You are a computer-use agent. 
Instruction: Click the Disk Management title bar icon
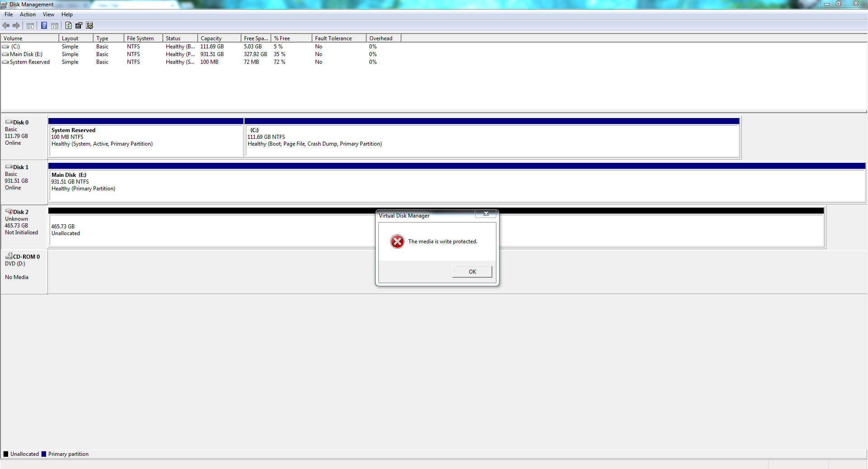(x=4, y=5)
